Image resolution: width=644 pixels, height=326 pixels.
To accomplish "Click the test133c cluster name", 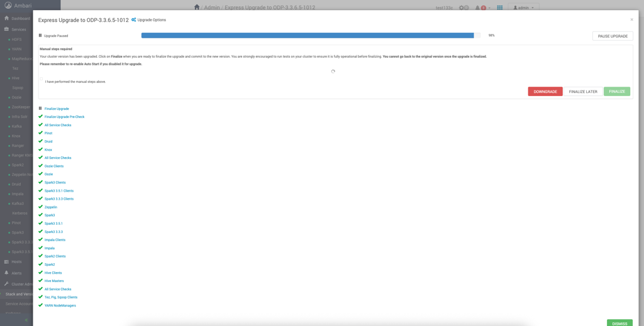I will click(444, 8).
